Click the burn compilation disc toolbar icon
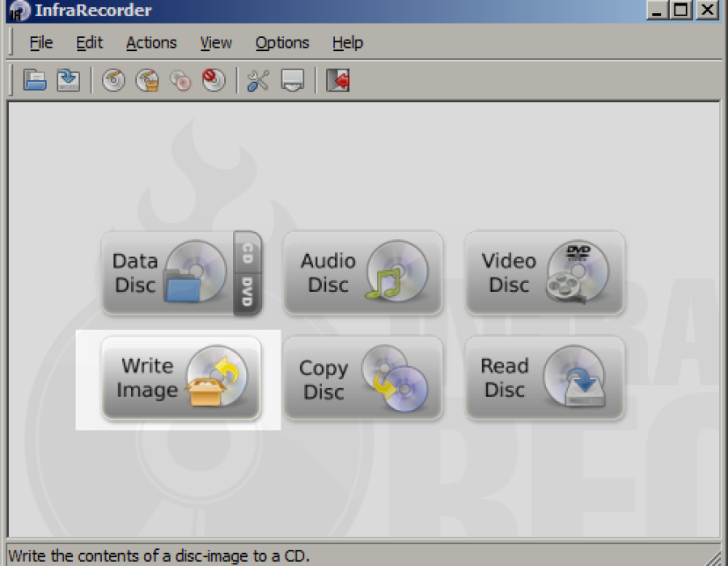The image size is (728, 566). (114, 80)
